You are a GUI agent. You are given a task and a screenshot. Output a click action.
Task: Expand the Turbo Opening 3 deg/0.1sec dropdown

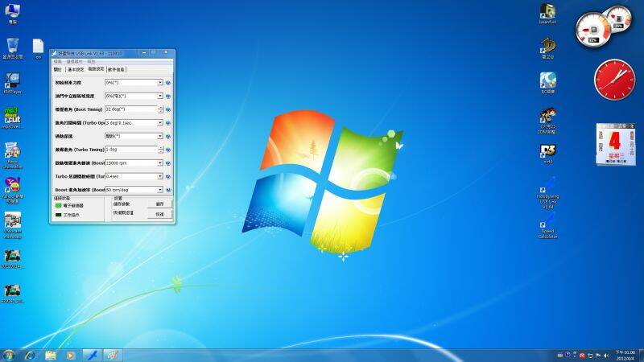pyautogui.click(x=159, y=123)
